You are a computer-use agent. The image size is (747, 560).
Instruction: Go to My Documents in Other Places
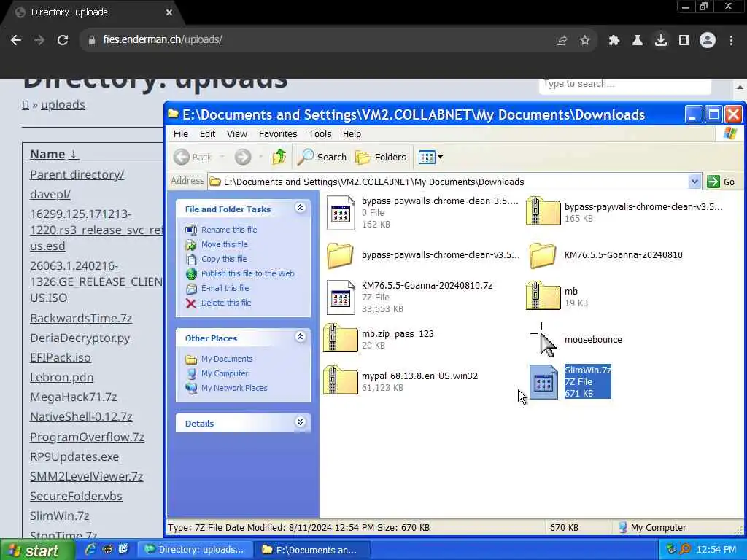[227, 359]
